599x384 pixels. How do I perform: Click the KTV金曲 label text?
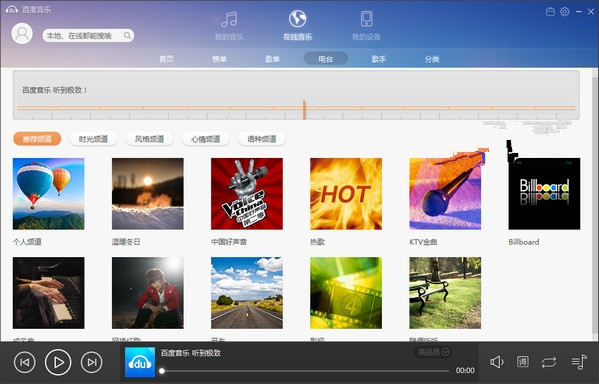(x=423, y=242)
